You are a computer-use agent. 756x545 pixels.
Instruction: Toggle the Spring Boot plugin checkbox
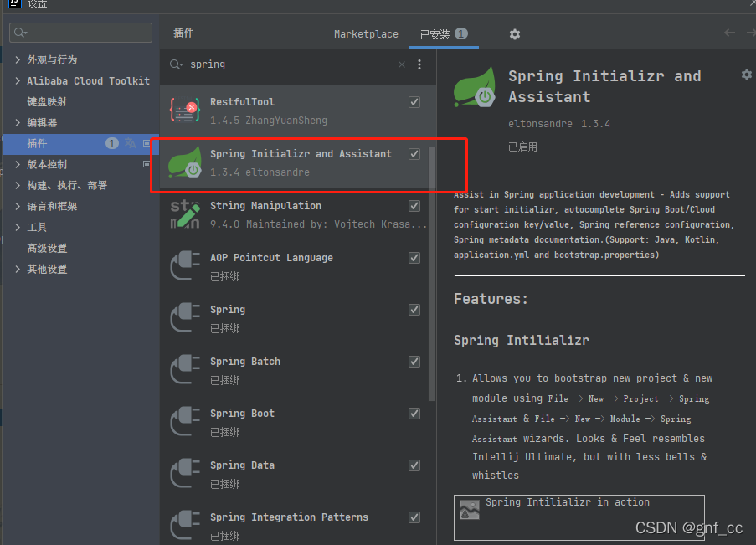[414, 414]
